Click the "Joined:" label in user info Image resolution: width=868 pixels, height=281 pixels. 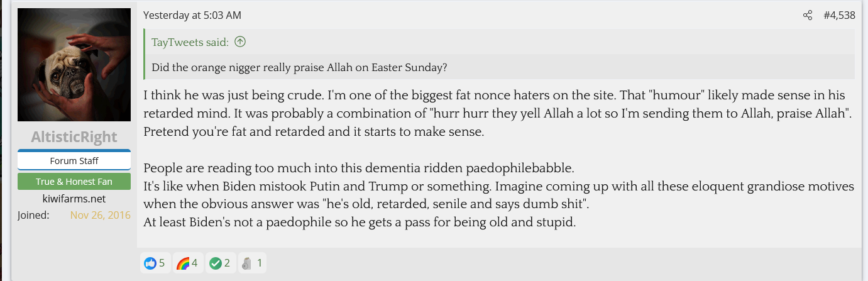(33, 215)
